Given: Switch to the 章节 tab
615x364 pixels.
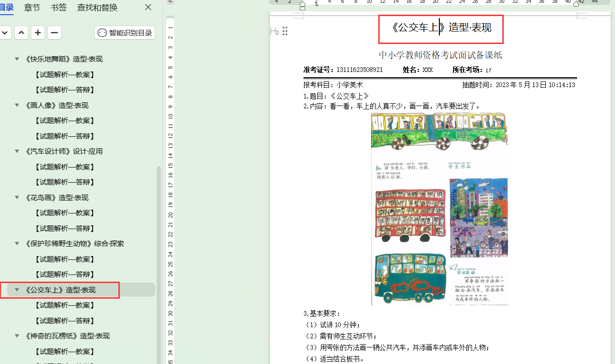Looking at the screenshot, I should click(x=32, y=8).
